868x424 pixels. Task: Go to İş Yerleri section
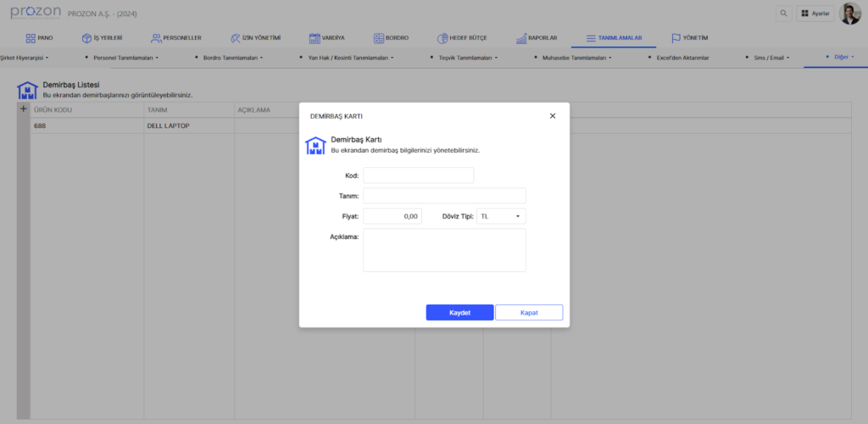click(102, 38)
